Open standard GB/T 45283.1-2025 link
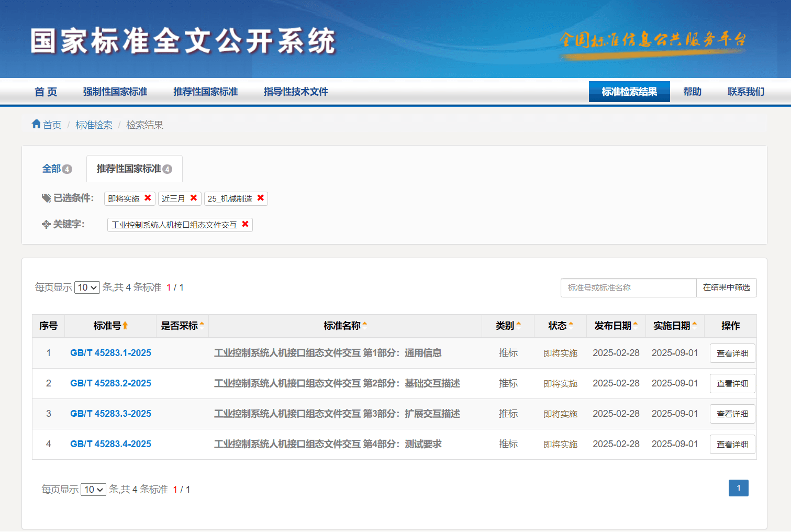This screenshot has height=532, width=791. pyautogui.click(x=110, y=353)
